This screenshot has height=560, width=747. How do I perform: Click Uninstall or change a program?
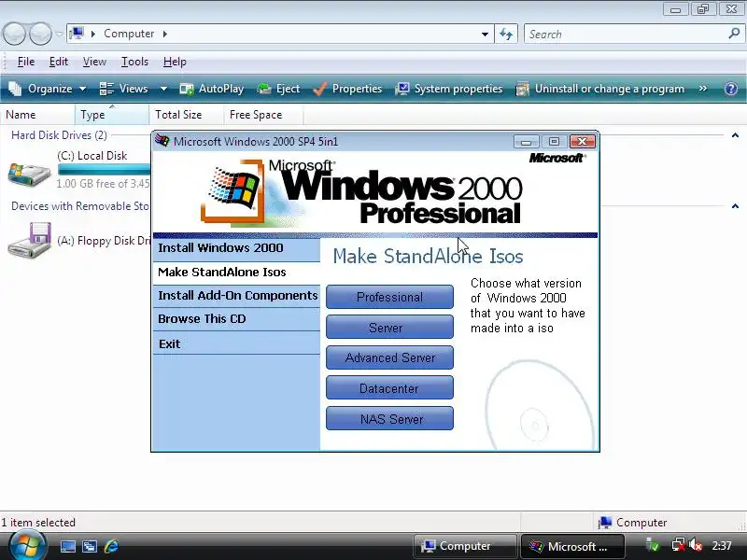(600, 89)
